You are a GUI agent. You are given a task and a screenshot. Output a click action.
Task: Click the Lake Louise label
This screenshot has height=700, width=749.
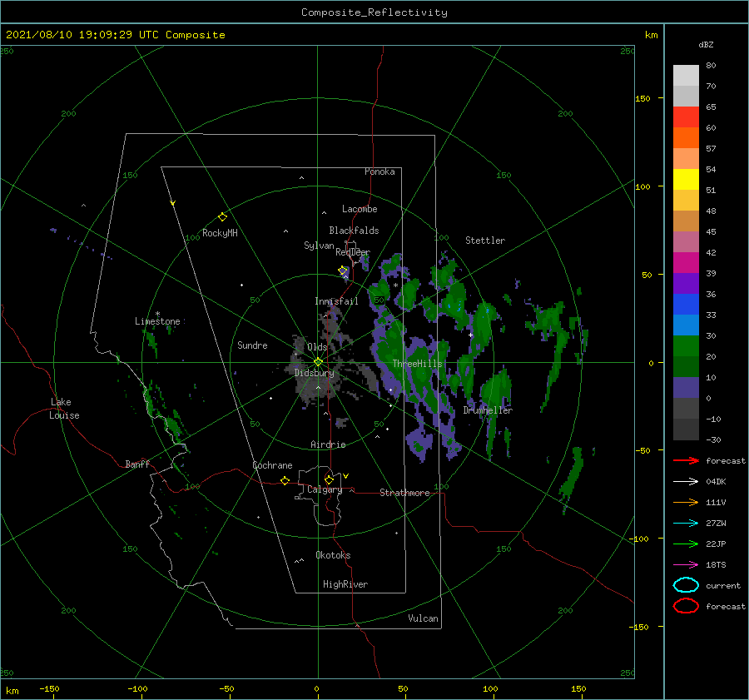point(64,409)
